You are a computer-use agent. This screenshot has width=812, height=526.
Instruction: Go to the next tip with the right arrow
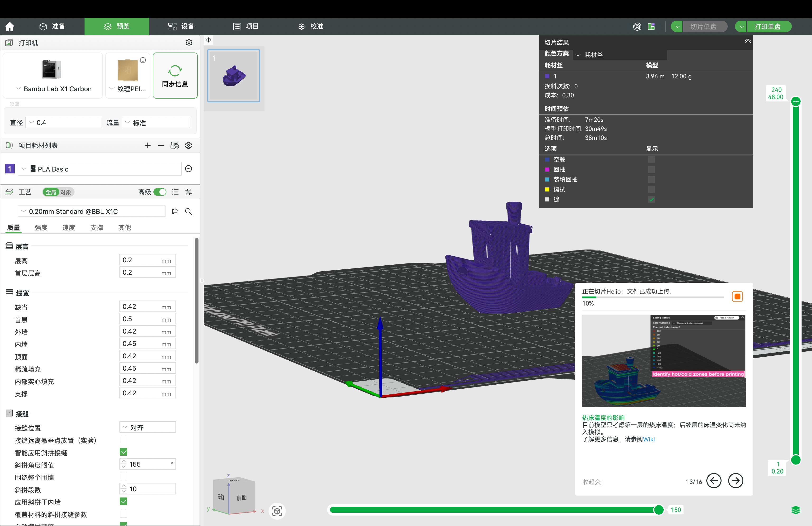pyautogui.click(x=735, y=481)
